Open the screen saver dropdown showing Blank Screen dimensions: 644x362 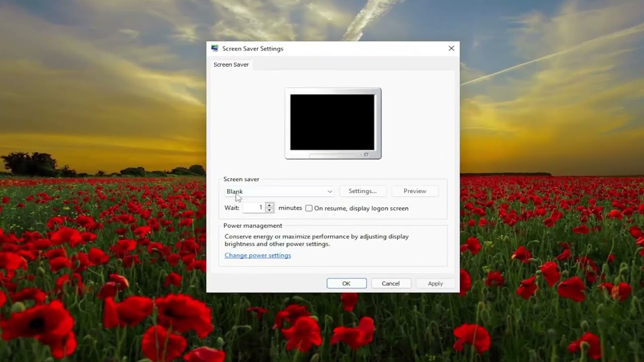(x=279, y=191)
